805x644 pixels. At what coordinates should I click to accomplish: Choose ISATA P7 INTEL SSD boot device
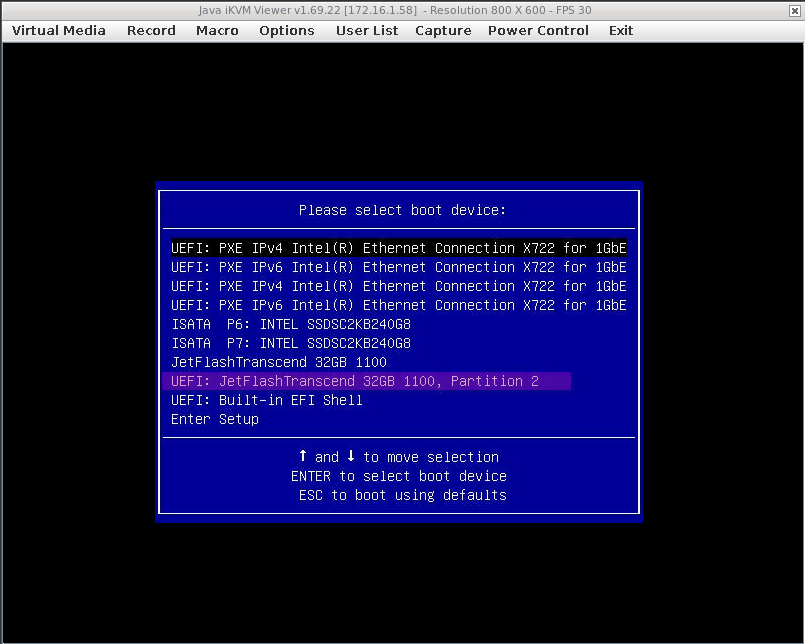click(291, 343)
